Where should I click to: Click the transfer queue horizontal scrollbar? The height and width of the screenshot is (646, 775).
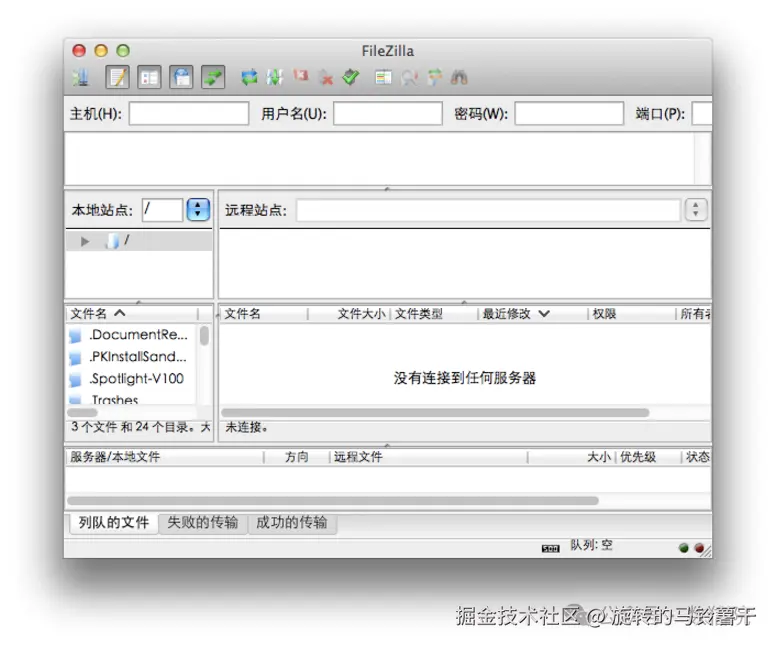[333, 501]
